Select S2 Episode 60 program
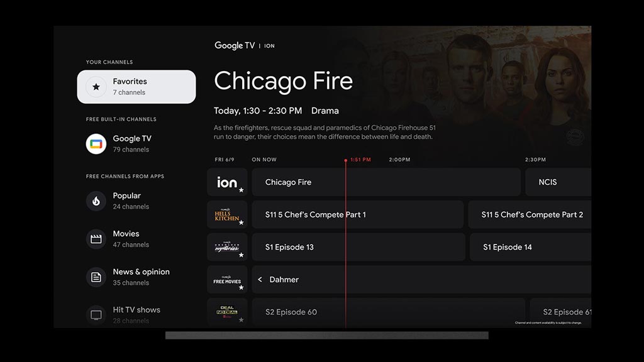 click(x=389, y=312)
